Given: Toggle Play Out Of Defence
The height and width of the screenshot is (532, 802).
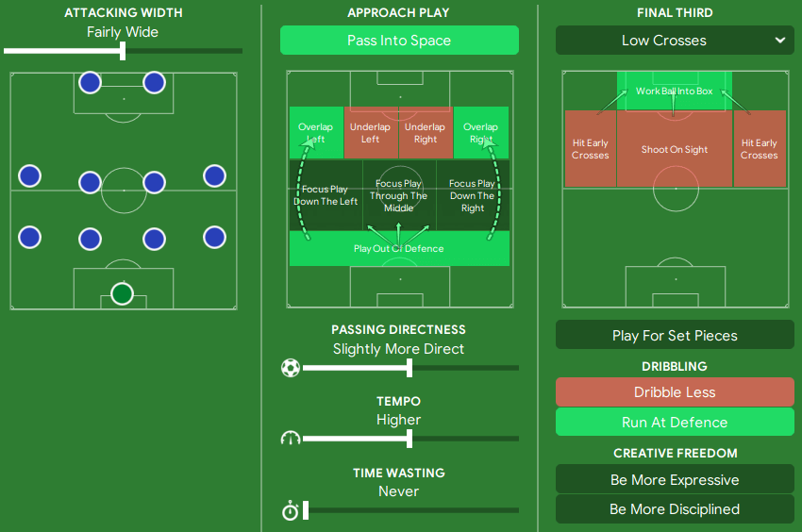Looking at the screenshot, I should [399, 249].
